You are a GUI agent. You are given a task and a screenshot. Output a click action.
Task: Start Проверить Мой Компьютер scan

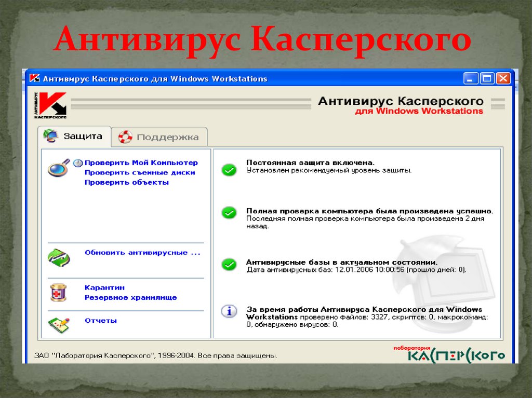141,163
